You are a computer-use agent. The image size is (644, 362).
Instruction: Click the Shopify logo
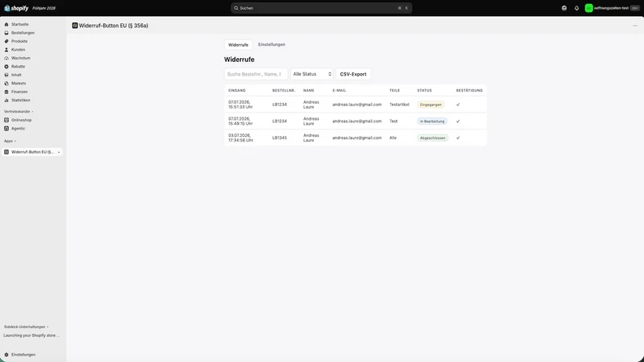tap(16, 8)
